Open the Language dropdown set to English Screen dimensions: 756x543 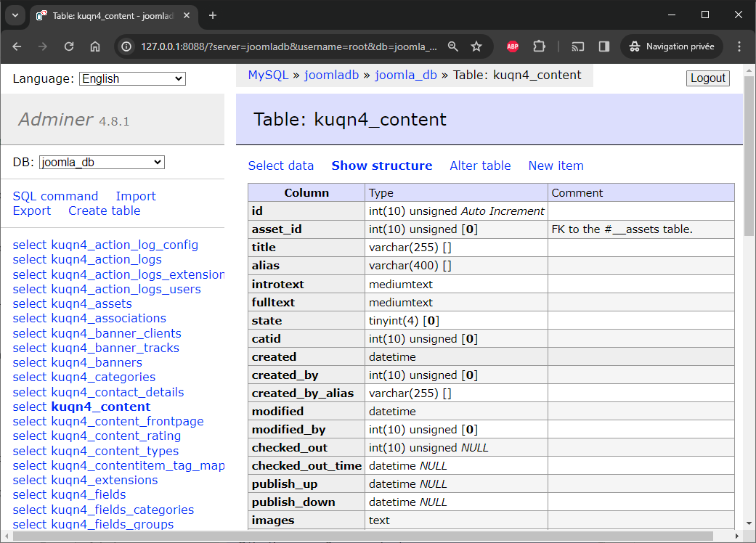point(133,78)
